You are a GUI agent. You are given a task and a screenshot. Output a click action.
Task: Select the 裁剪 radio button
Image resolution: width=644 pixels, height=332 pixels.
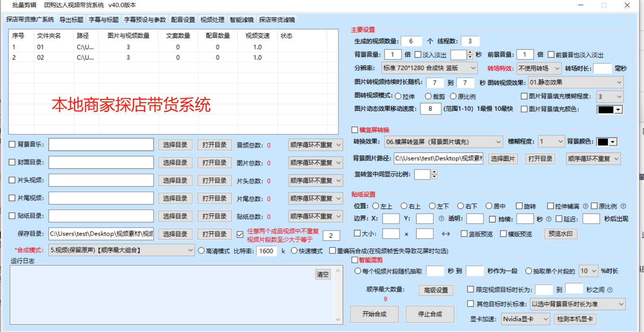click(x=428, y=96)
